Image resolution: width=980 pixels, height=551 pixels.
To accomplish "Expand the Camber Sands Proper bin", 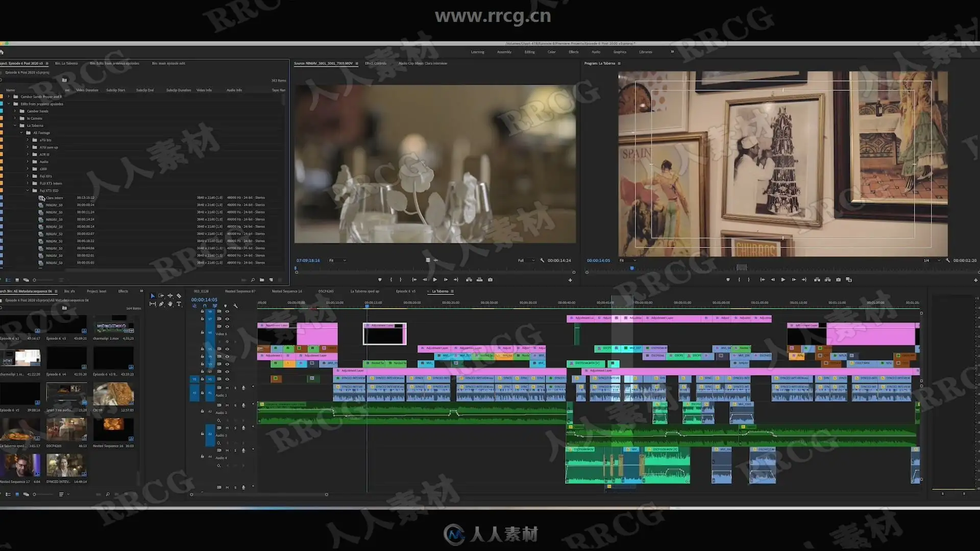I will (x=9, y=96).
